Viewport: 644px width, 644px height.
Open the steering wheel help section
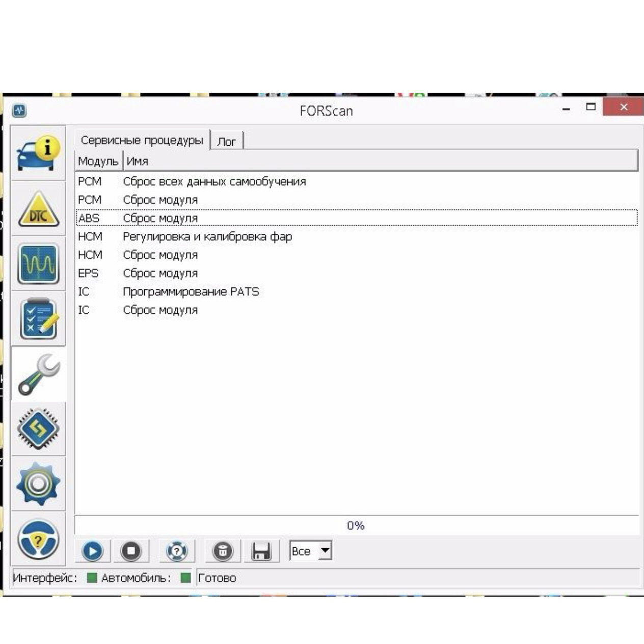point(38,539)
